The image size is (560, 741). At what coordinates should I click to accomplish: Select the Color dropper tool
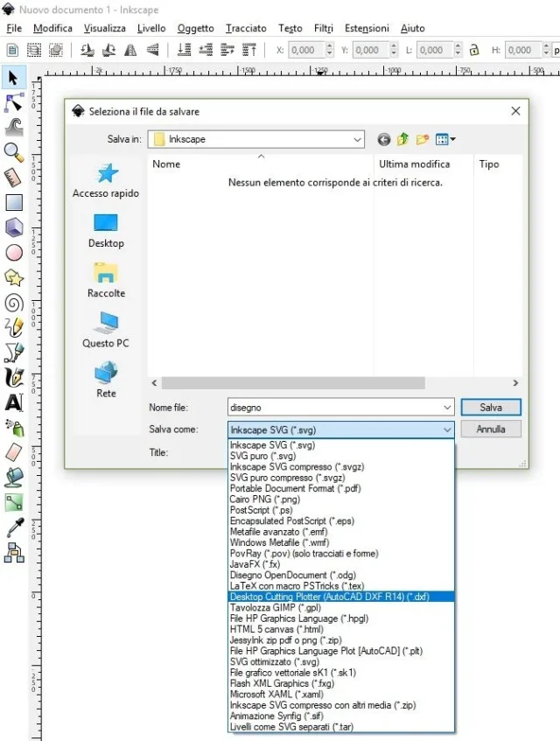[x=14, y=528]
